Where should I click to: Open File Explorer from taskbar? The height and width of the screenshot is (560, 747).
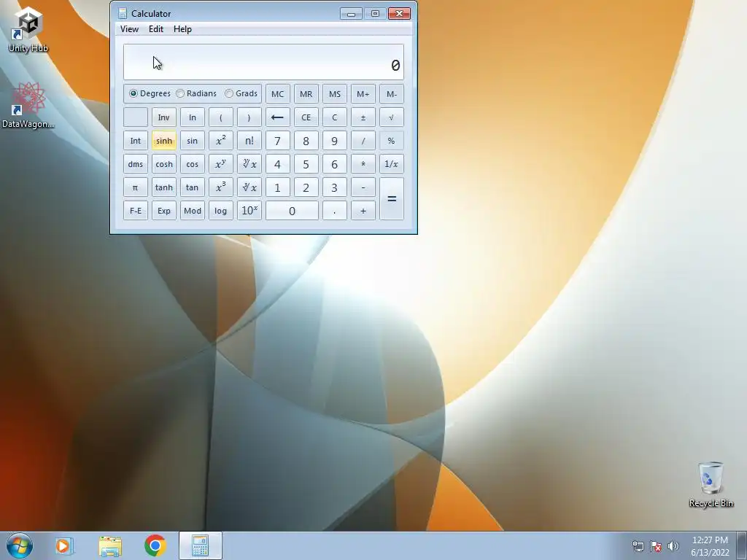point(110,545)
